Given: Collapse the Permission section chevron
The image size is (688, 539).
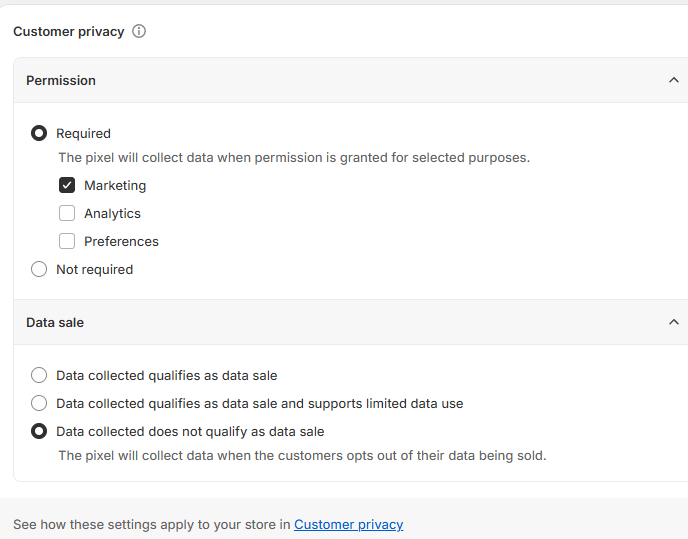Looking at the screenshot, I should click(673, 80).
